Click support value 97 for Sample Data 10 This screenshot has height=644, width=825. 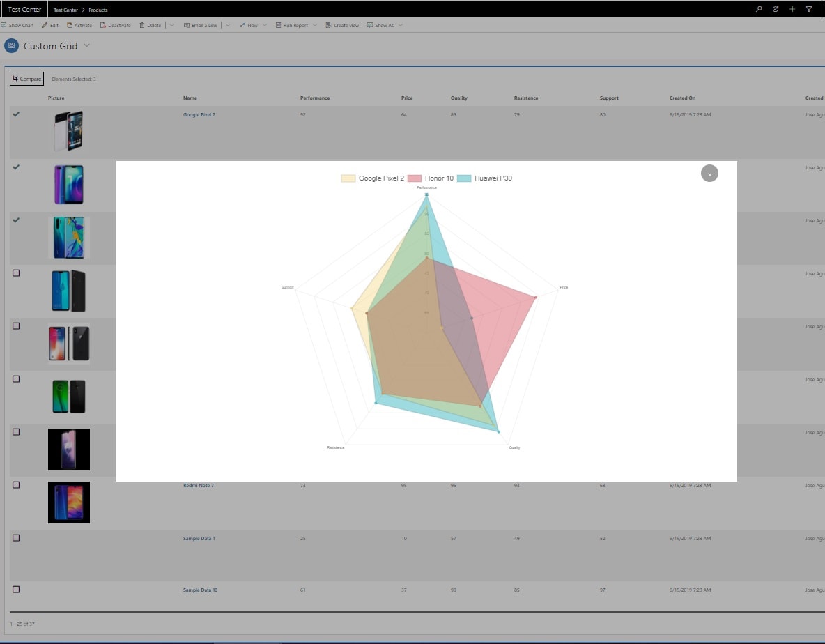[602, 590]
